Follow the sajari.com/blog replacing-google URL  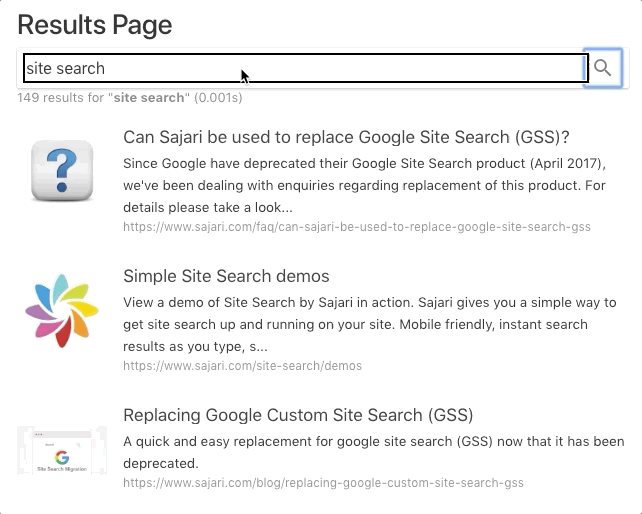coord(323,483)
